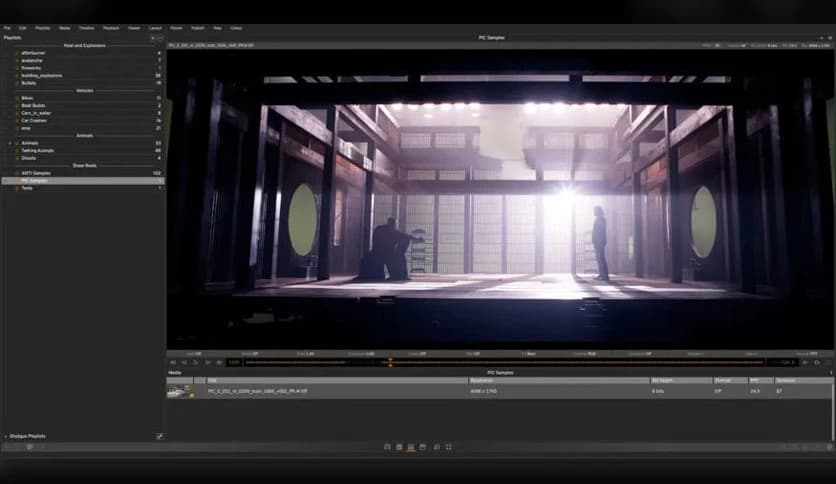Click the fullscreen icon in bottom toolbar
This screenshot has height=484, width=836.
click(448, 447)
